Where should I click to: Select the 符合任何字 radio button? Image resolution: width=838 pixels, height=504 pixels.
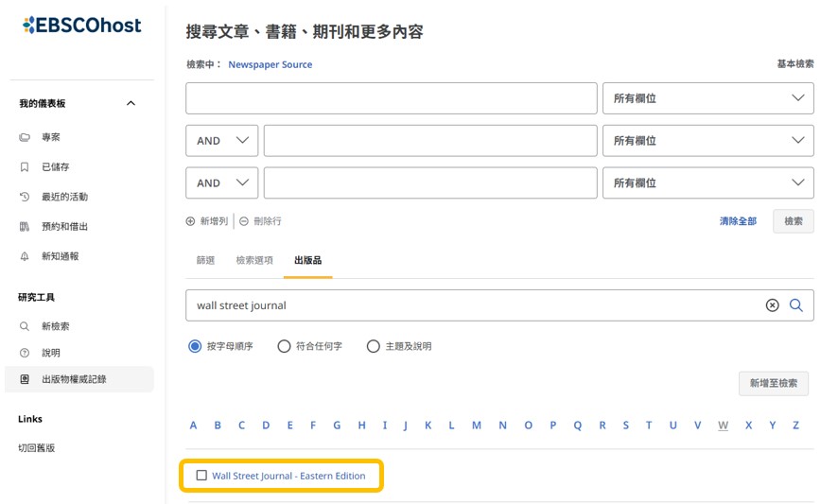pos(284,346)
